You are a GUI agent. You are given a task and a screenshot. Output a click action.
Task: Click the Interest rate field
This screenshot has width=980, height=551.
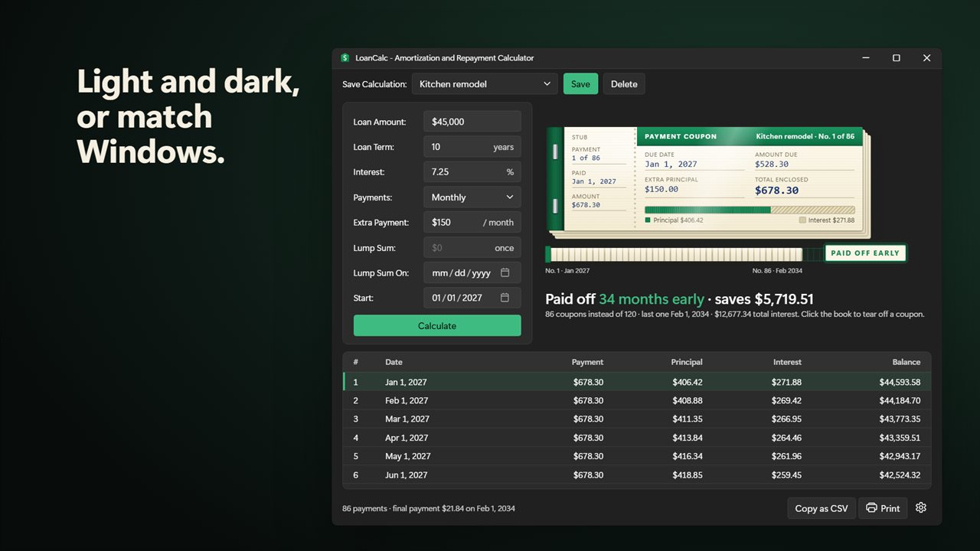[x=472, y=172]
